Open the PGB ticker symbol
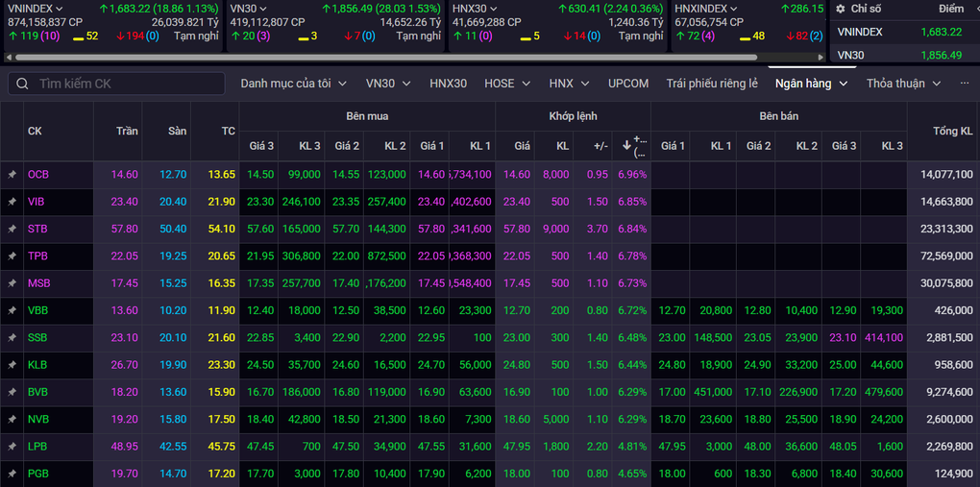This screenshot has height=487, width=980. coord(37,474)
